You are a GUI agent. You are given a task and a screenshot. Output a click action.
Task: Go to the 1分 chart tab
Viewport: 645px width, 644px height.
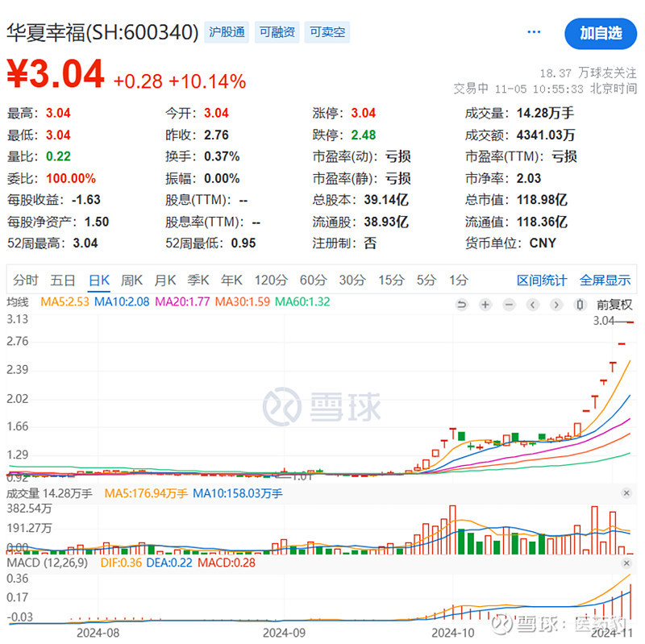click(x=459, y=280)
